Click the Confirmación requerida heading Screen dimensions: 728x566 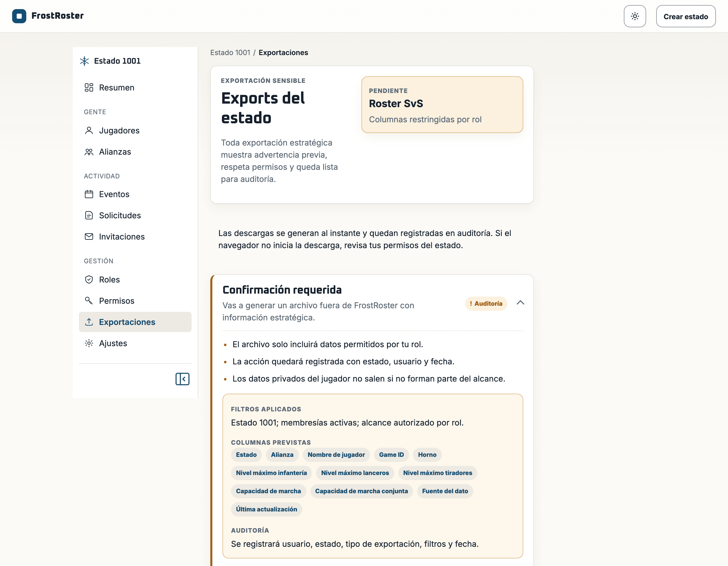[x=282, y=290]
